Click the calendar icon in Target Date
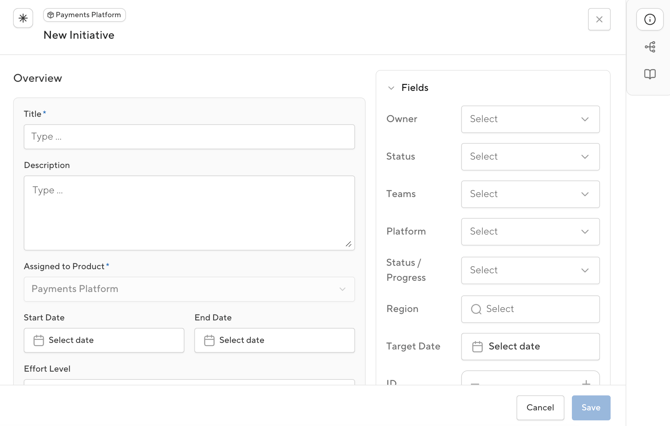 [x=477, y=347]
